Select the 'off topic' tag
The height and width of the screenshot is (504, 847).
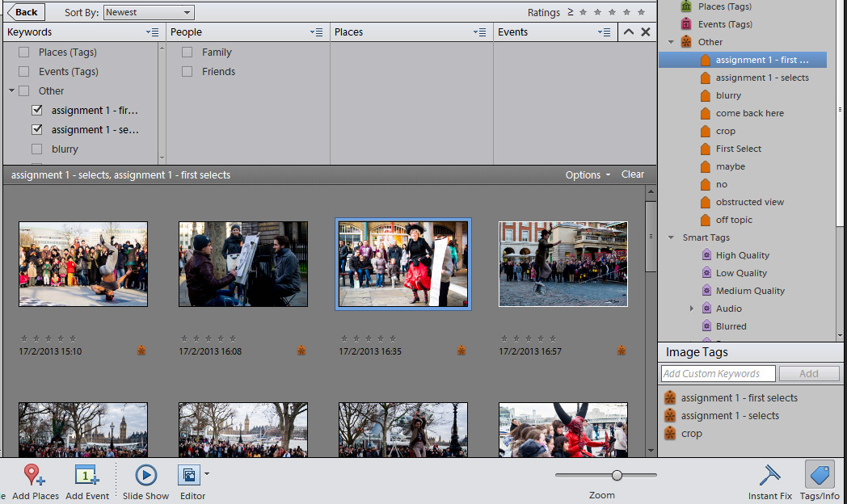click(x=734, y=220)
